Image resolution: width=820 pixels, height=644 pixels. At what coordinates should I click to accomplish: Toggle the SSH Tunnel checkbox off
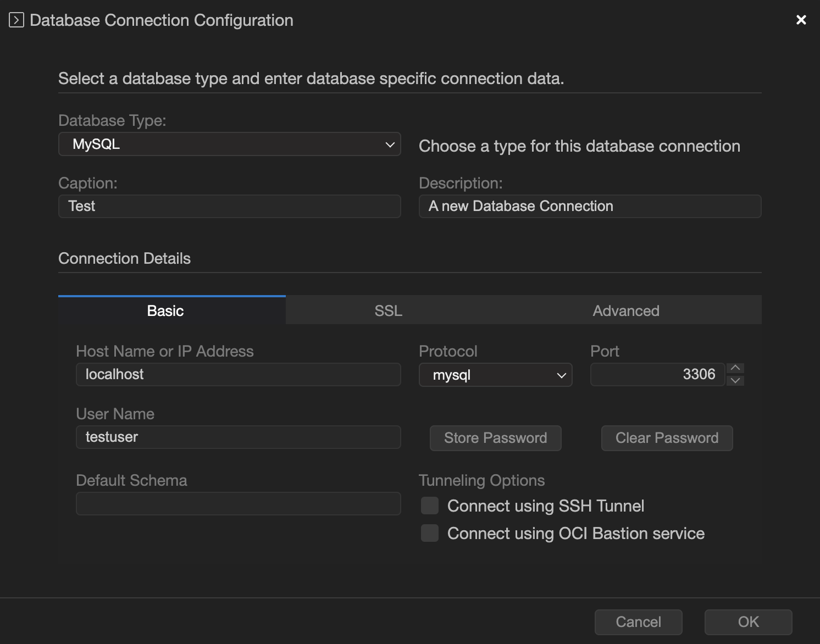(429, 505)
